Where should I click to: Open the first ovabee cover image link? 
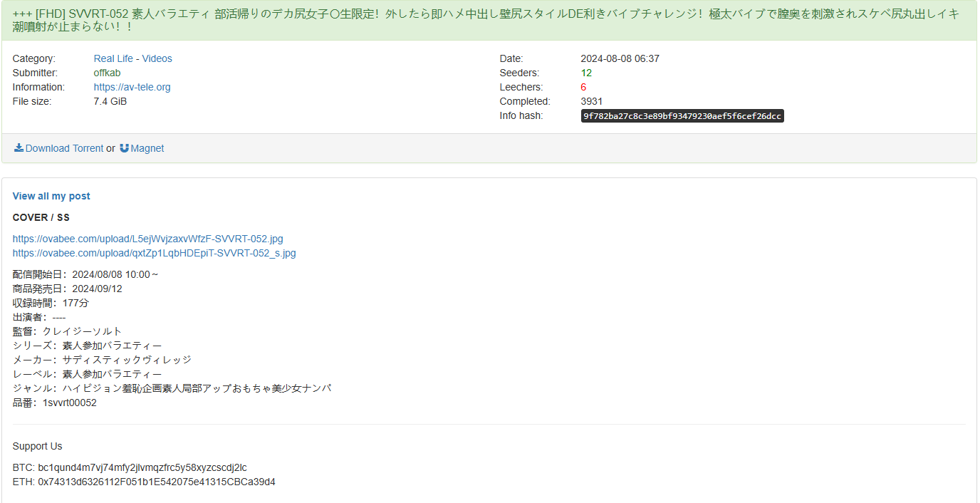[x=147, y=239]
